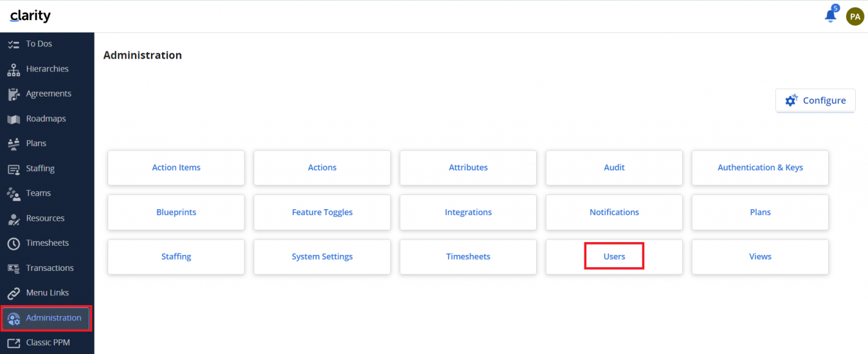This screenshot has width=868, height=354.
Task: Select the Authentication & Keys tile
Action: tap(760, 168)
